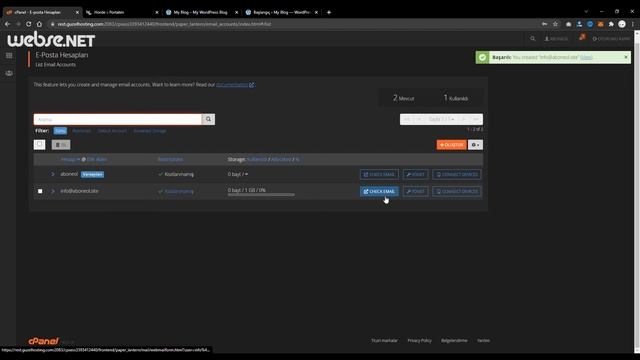640x360 pixels.
Task: Click Yönet for the aboneol account
Action: [416, 174]
